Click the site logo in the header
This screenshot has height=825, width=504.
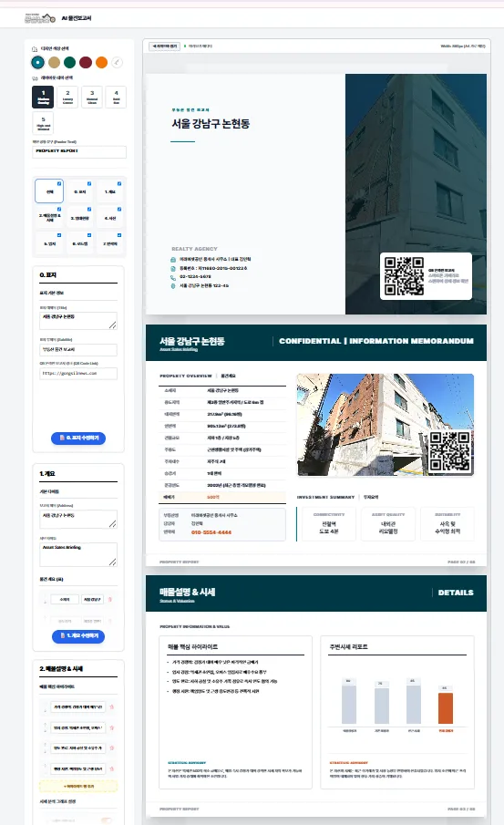(39, 18)
